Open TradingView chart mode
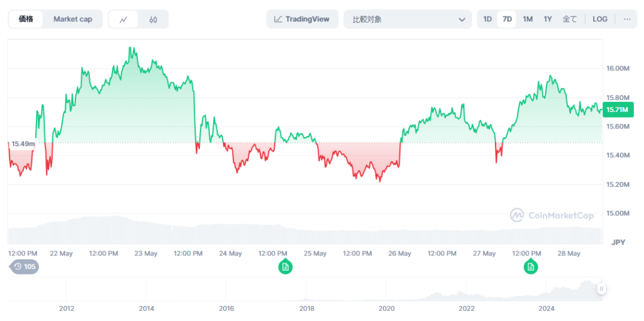The image size is (644, 321). 302,19
